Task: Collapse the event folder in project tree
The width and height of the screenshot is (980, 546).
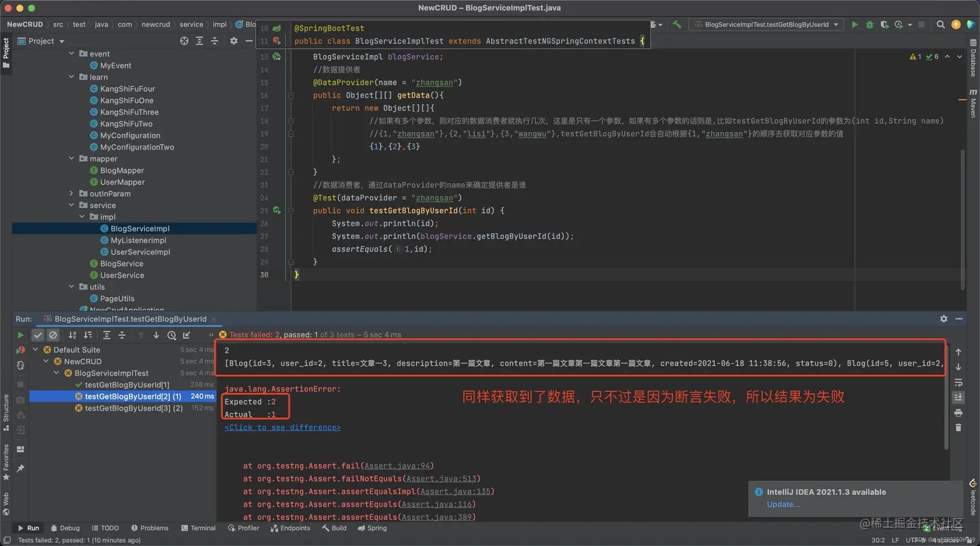Action: (71, 54)
